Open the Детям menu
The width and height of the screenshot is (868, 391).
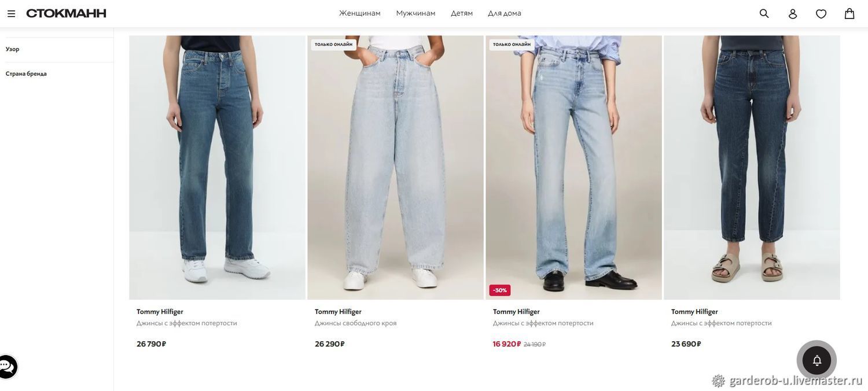[462, 13]
